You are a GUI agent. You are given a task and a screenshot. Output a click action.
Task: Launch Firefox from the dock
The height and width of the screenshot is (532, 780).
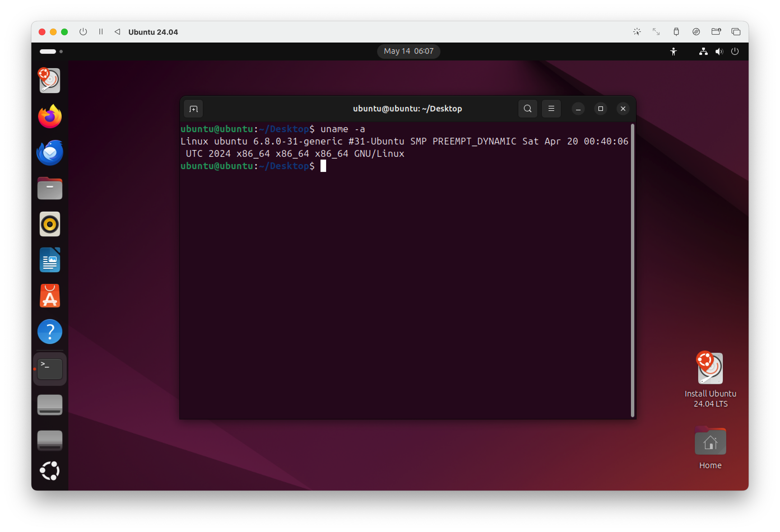pos(50,116)
